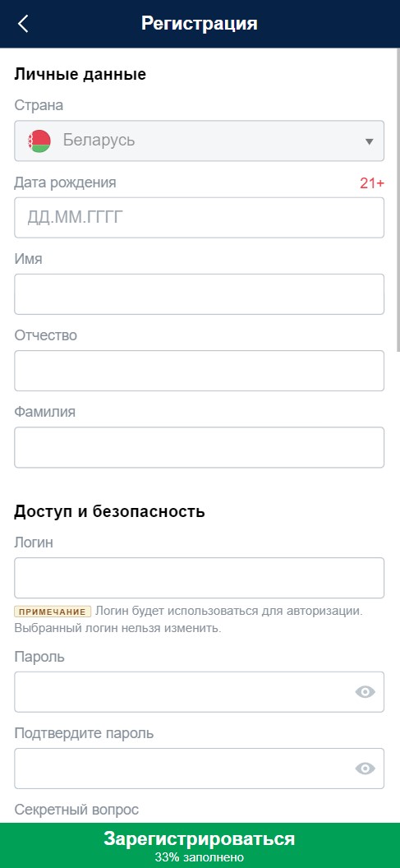Focus the Подтвердите пароль input field
400x868 pixels.
pos(199,769)
